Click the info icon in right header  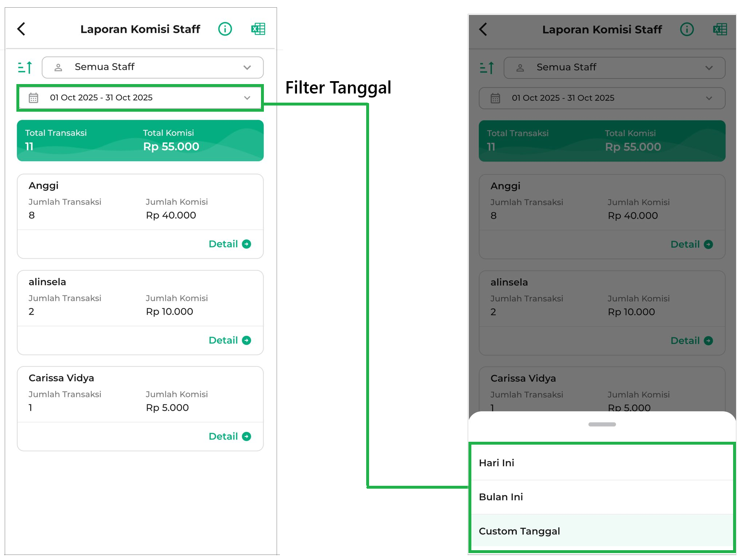click(687, 29)
